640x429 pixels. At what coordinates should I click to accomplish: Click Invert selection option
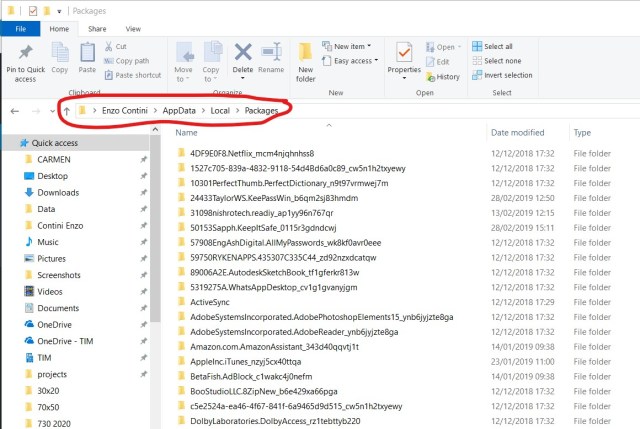tap(507, 75)
